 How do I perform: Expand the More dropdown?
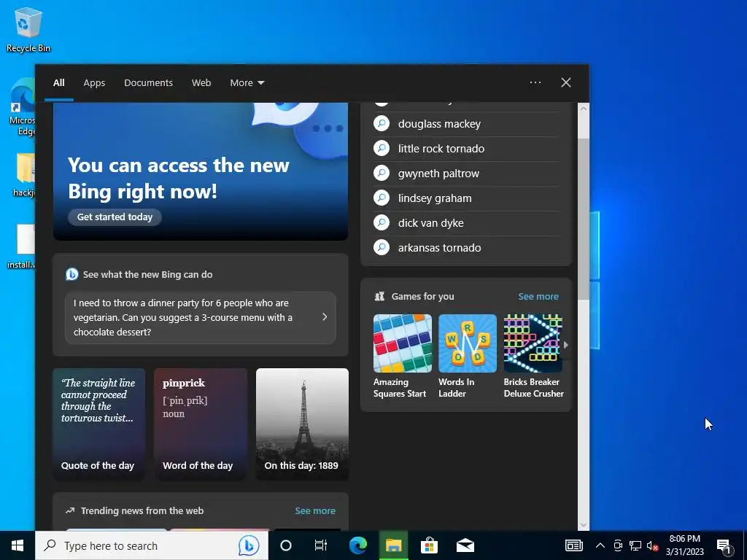click(x=247, y=83)
